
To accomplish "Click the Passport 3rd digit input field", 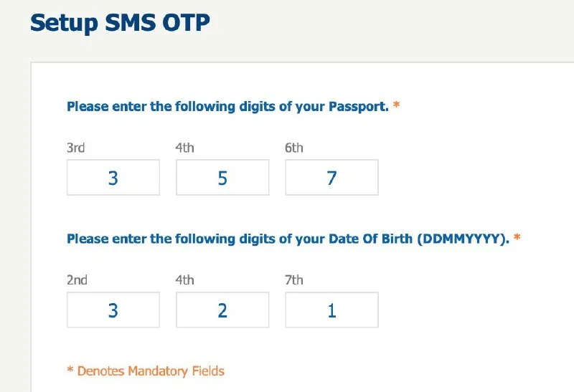I will click(113, 177).
